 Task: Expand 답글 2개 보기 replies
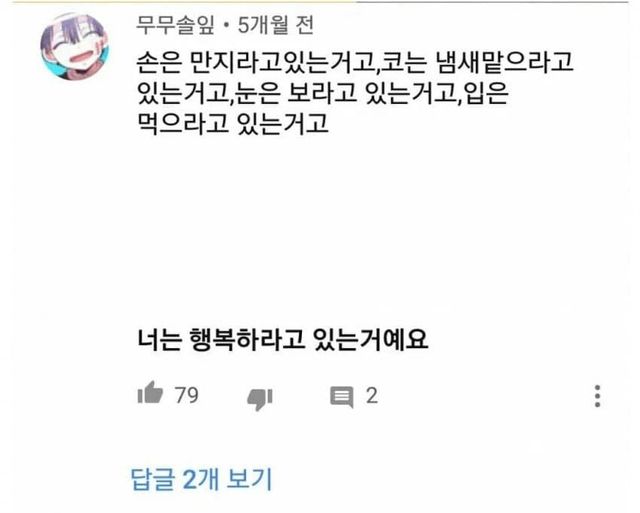tap(201, 479)
